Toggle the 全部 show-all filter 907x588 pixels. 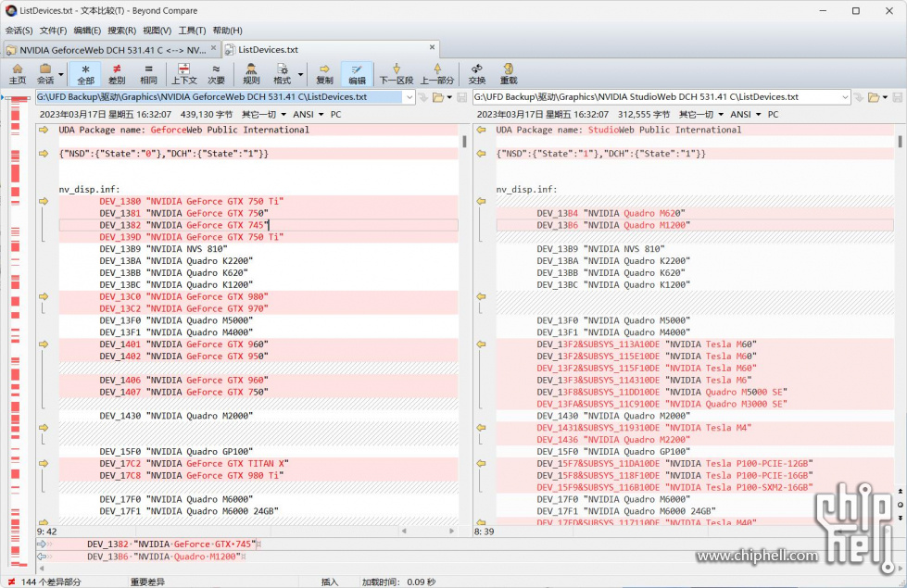(x=85, y=74)
